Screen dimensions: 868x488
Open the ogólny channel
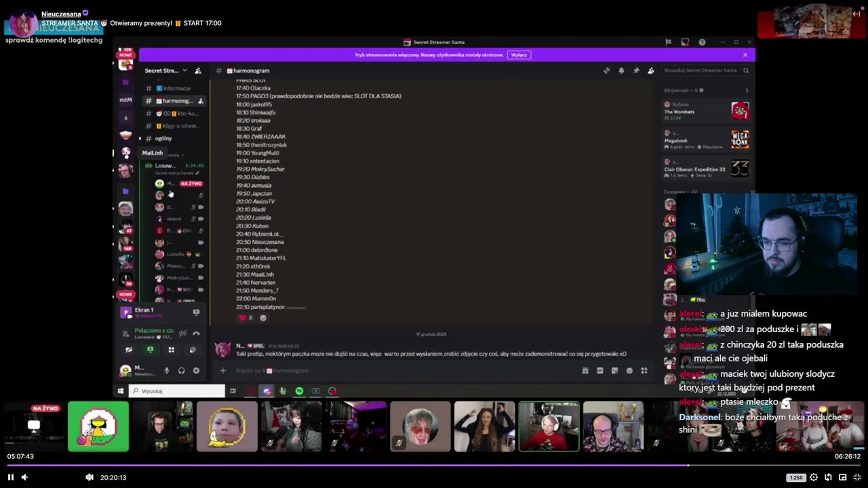coord(174,138)
